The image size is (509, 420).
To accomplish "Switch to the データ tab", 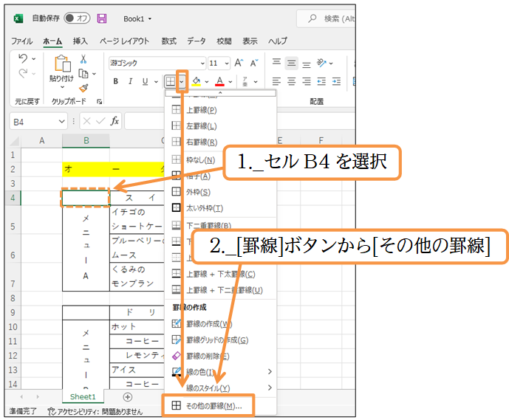I will coord(196,41).
